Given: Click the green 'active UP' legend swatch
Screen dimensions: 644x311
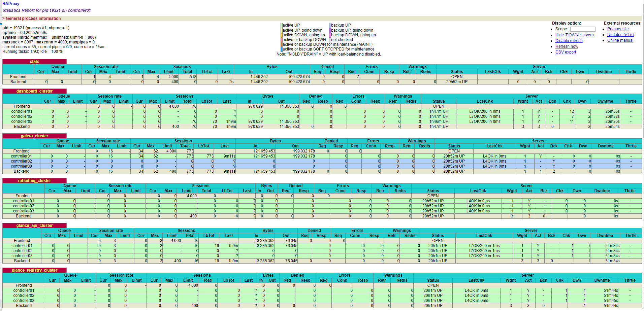Looking at the screenshot, I should coord(282,25).
